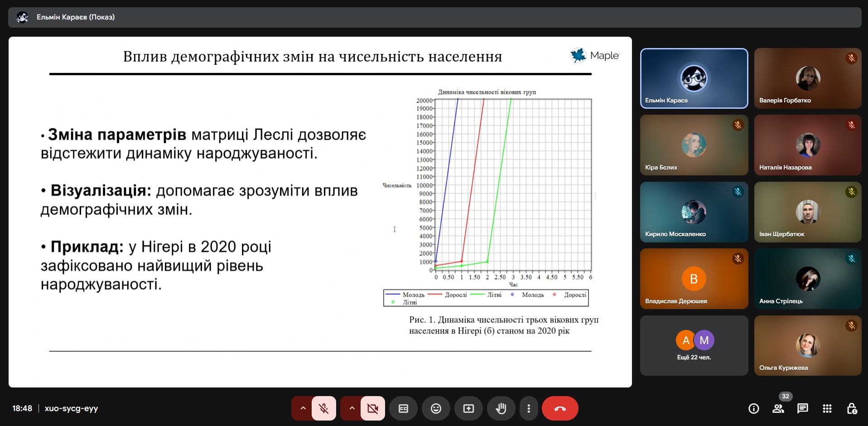Viewport: 868px width, 426px height.
Task: Click avatar letter A in overflow tile
Action: [686, 340]
